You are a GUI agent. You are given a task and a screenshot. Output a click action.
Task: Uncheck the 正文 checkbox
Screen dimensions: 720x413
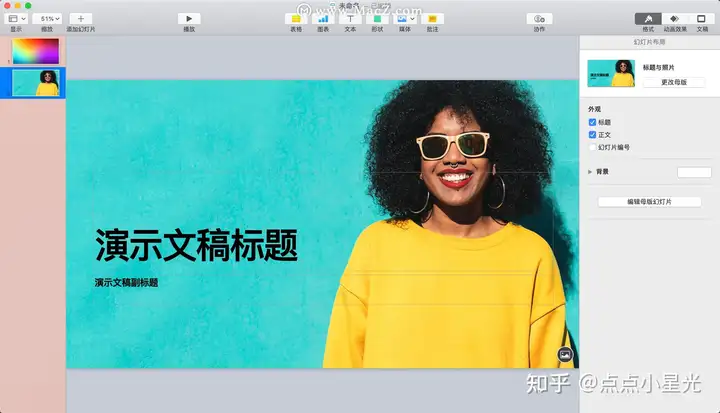coord(592,135)
